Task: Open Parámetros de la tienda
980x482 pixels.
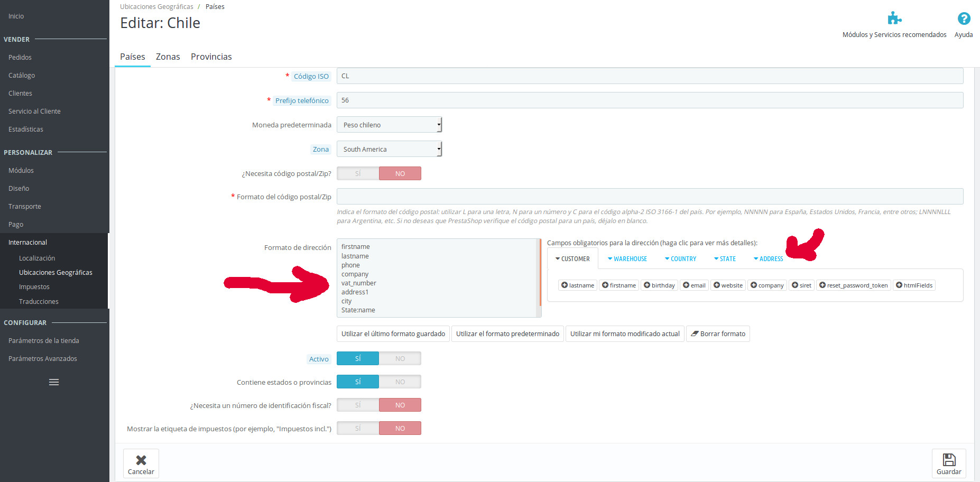Action: click(44, 340)
